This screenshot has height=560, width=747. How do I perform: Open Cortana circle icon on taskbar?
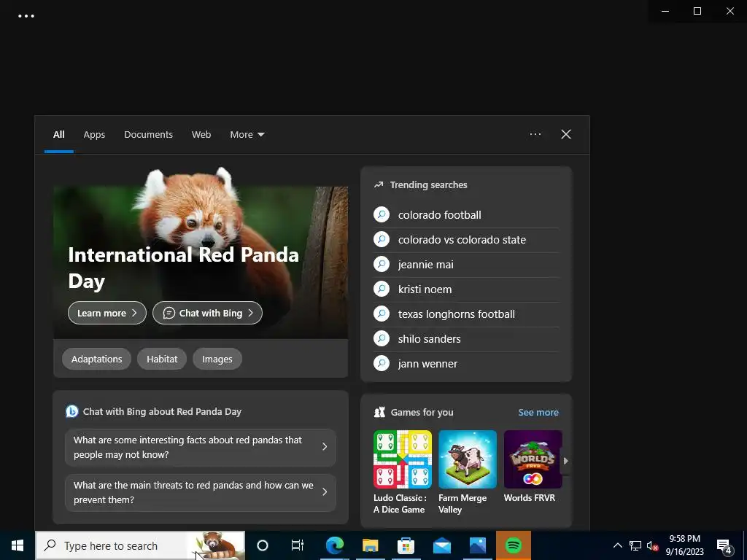coord(263,545)
